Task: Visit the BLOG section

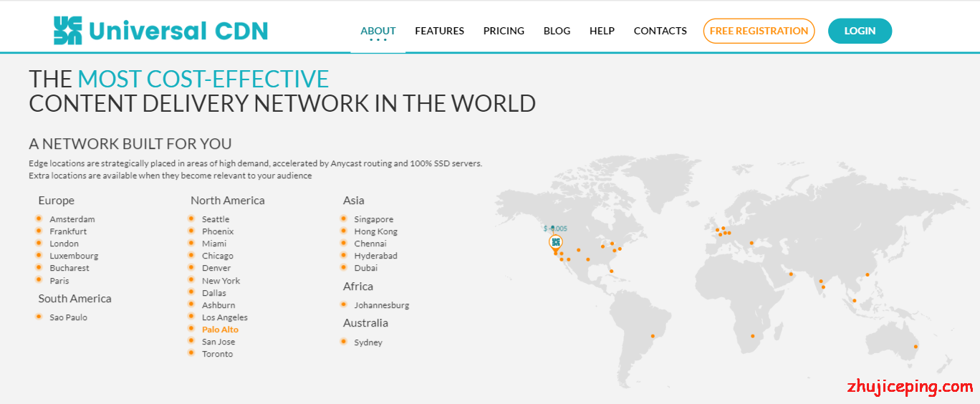Action: tap(557, 31)
